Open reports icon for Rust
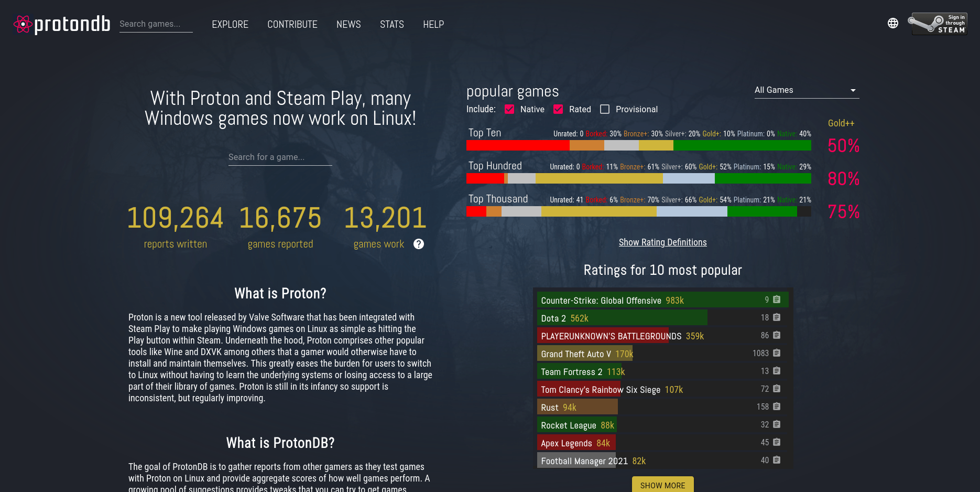The width and height of the screenshot is (980, 492). pos(777,407)
